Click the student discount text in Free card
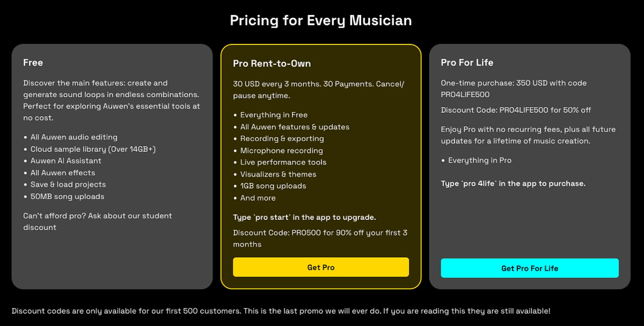Screen dimensions: 644x326 [98, 221]
